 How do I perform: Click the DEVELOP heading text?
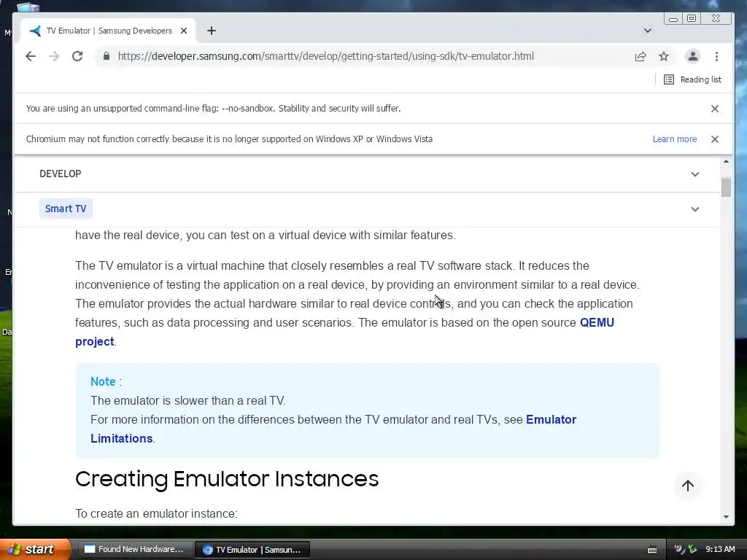(x=61, y=174)
